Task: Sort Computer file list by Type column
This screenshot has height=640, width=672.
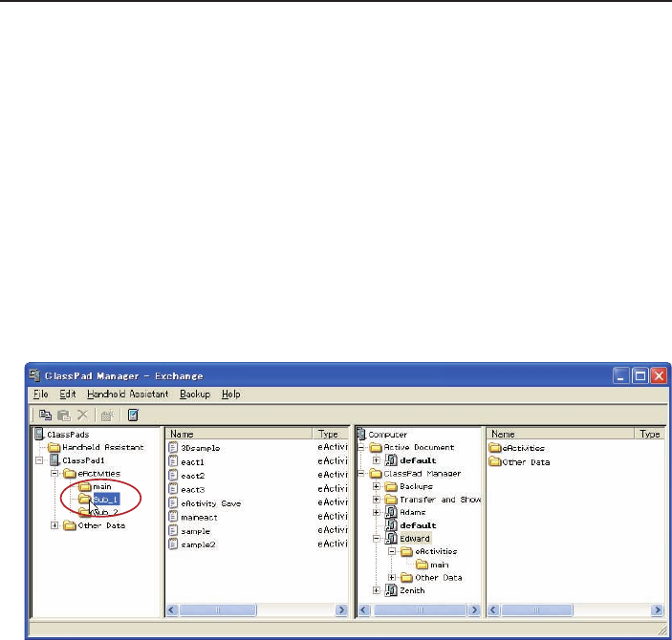Action: 649,434
